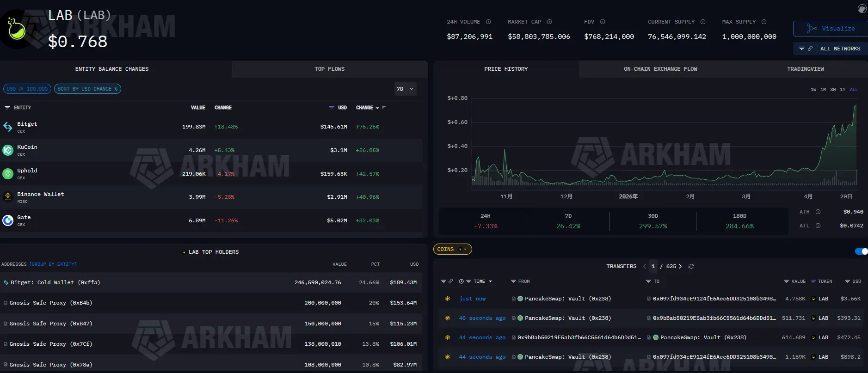Toggle the USD ≥ 100,000 filter chip
The height and width of the screenshot is (373, 868).
[27, 89]
